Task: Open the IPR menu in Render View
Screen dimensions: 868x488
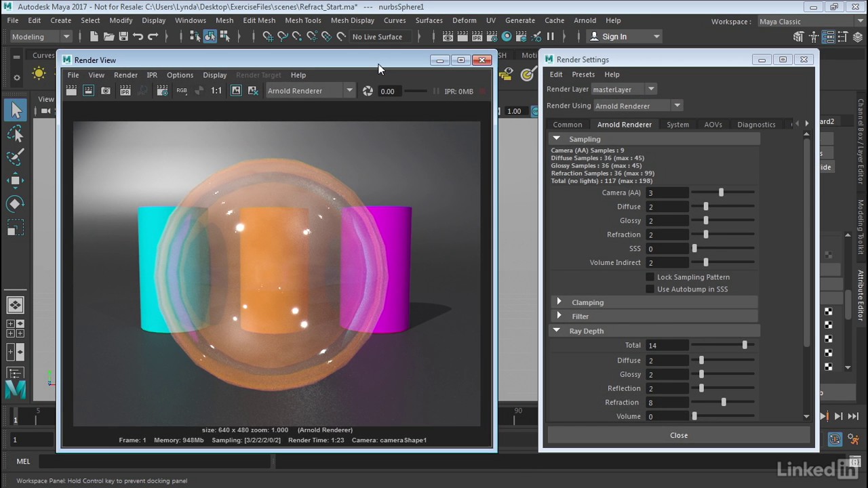Action: point(152,75)
